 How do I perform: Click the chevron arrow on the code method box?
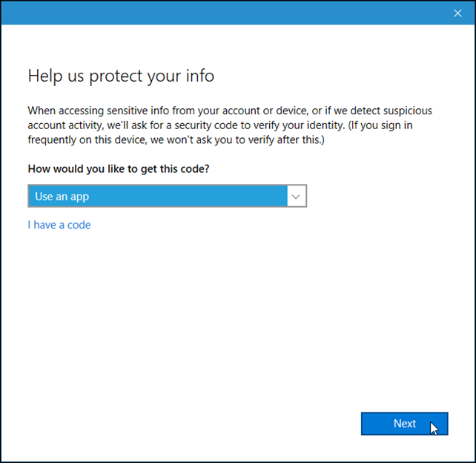coord(296,197)
